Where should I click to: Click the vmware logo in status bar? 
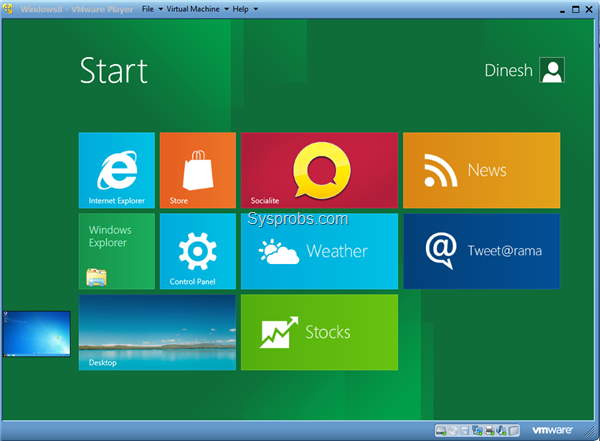552,430
